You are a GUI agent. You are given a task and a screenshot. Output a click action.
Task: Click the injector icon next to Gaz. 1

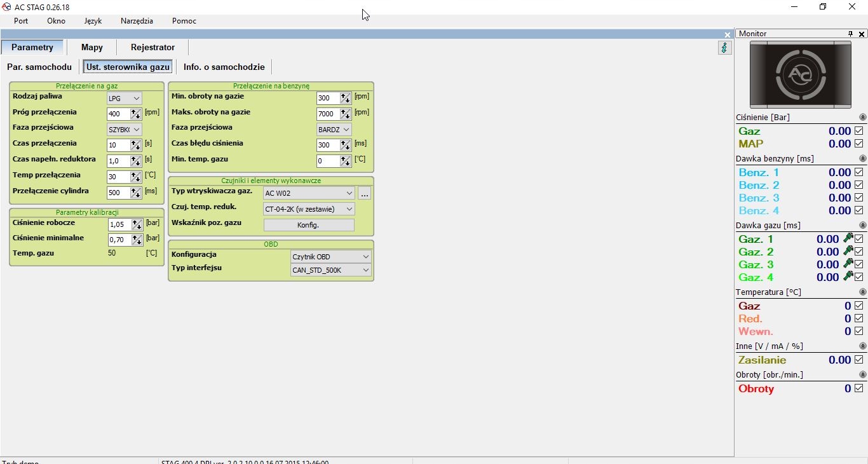point(848,238)
